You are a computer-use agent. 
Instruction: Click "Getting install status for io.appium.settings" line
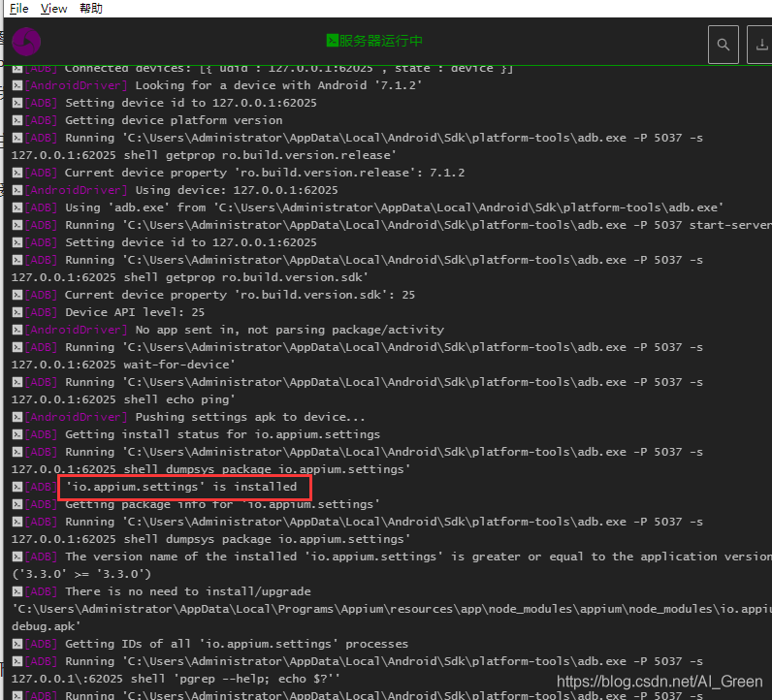[222, 434]
